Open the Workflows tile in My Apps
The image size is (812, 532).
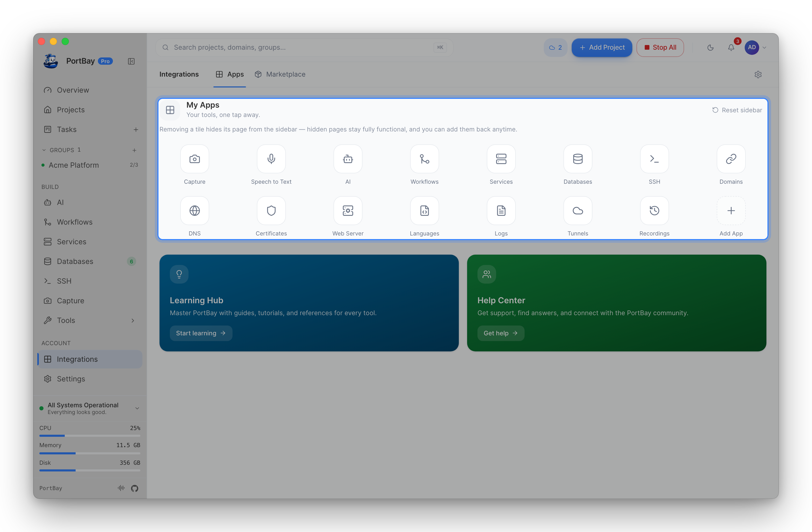(424, 159)
